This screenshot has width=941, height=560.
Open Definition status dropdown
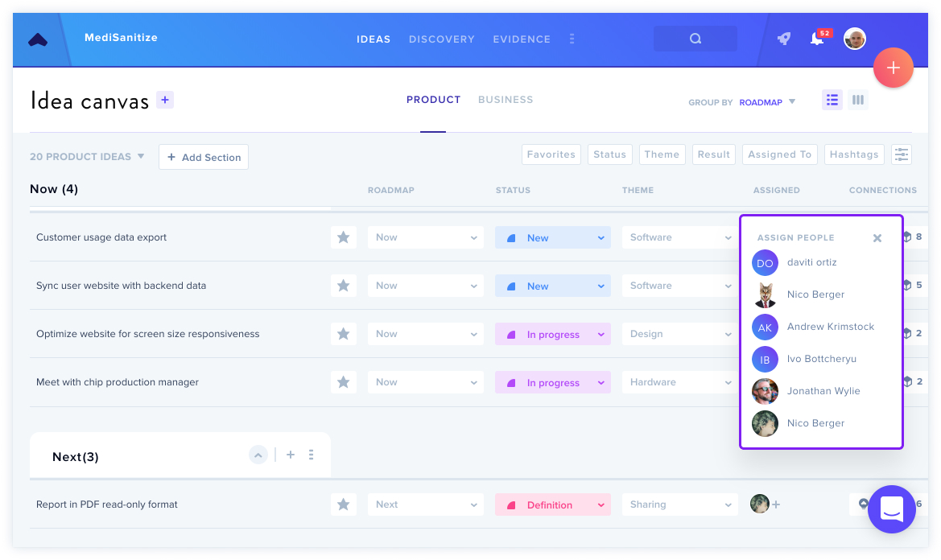coord(553,504)
